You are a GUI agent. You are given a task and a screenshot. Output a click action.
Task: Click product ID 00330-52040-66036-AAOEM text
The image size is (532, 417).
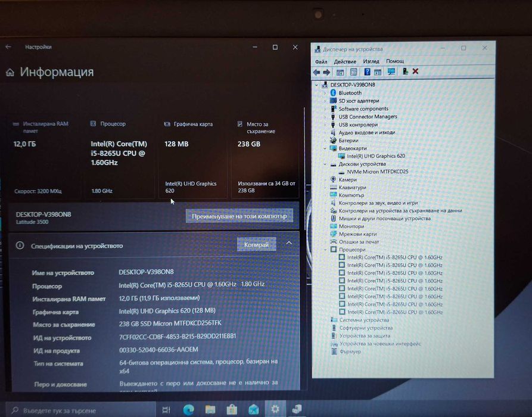tap(158, 350)
